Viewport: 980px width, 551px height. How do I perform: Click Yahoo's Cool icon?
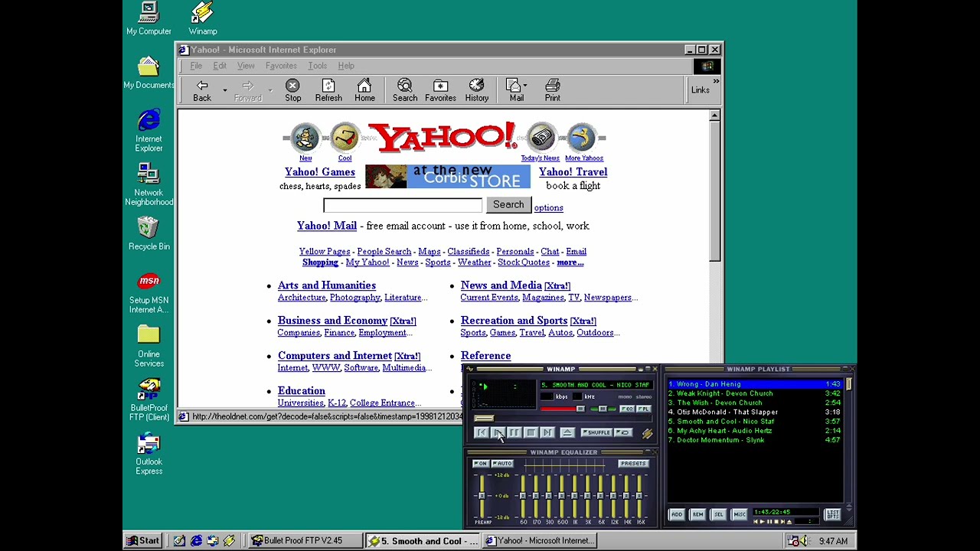(345, 139)
